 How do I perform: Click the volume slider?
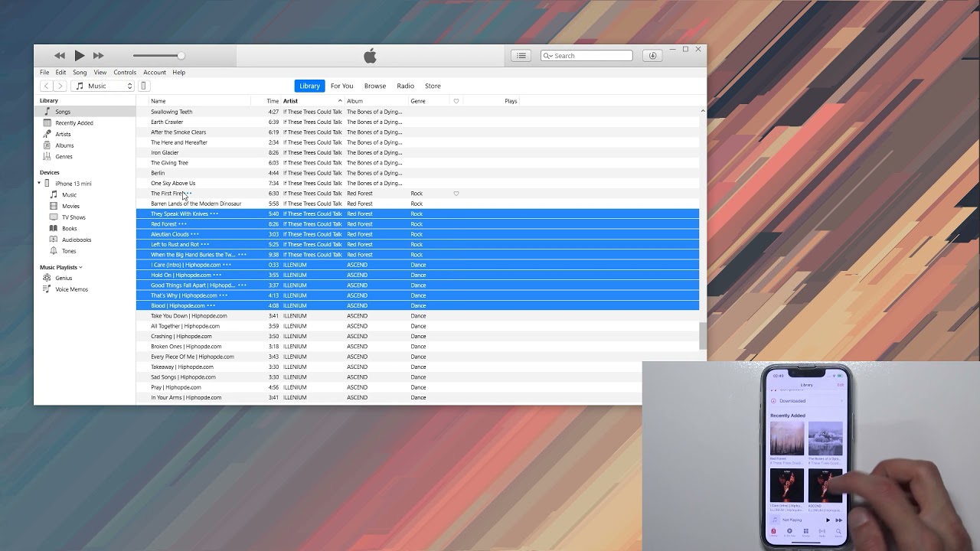click(x=158, y=56)
